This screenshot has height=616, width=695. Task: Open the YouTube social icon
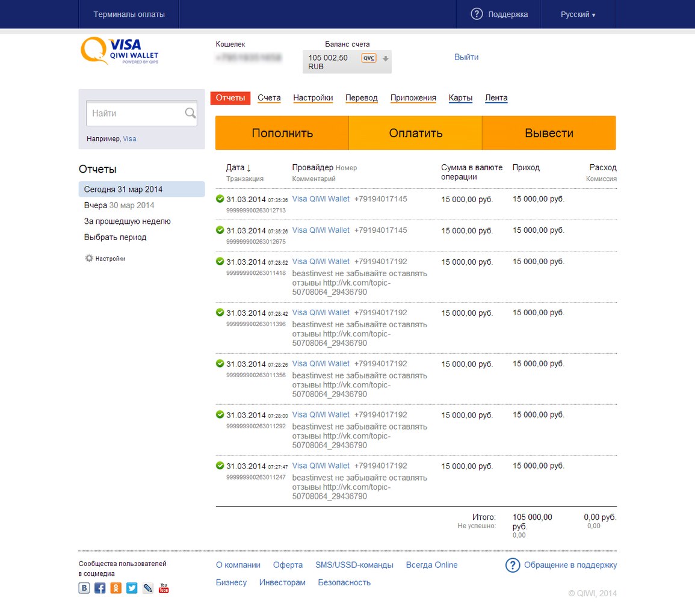click(x=164, y=588)
